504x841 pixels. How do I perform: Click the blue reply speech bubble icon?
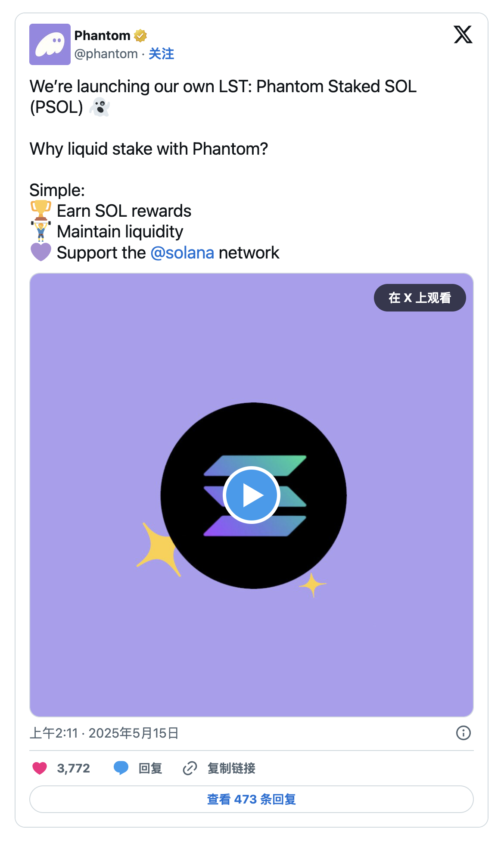tap(121, 768)
